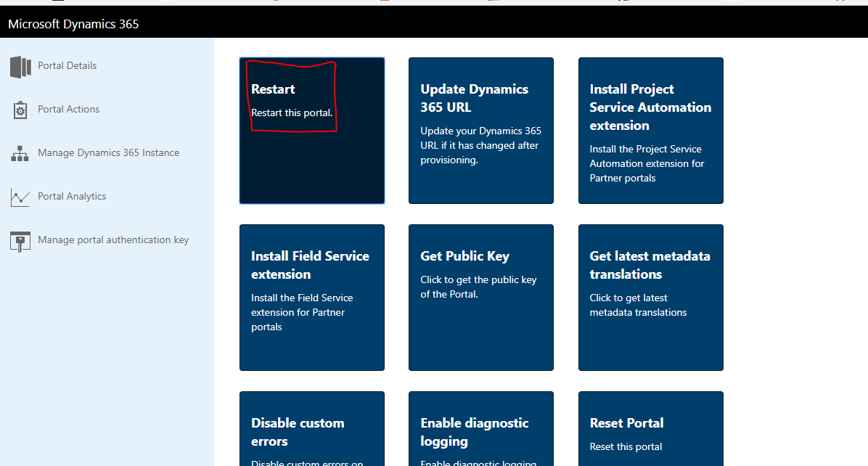Go to Manage Dynamics 365 Instance
Image resolution: width=868 pixels, height=466 pixels.
tap(109, 152)
